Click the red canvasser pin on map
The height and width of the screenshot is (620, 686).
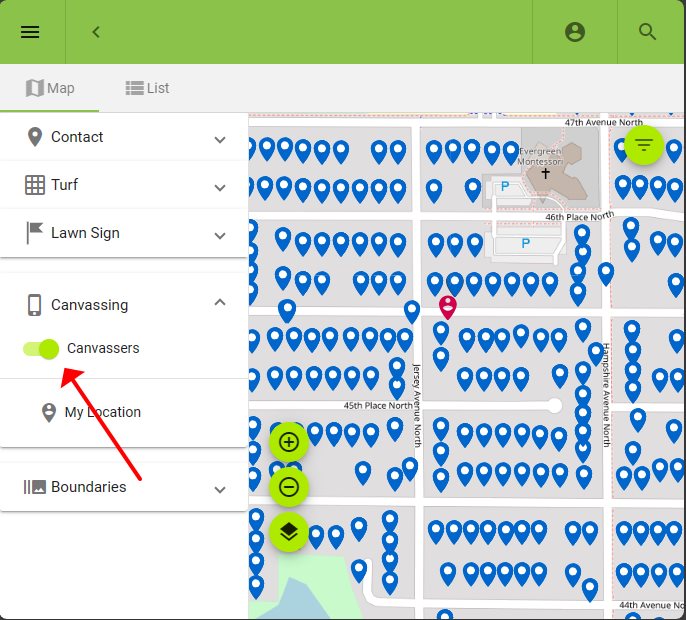tap(448, 306)
